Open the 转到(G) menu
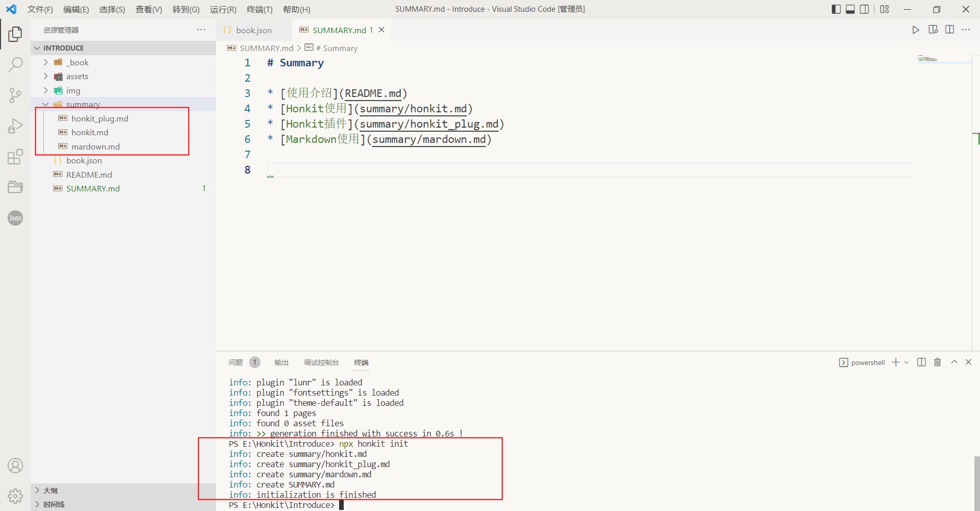The image size is (980, 511). click(x=186, y=9)
